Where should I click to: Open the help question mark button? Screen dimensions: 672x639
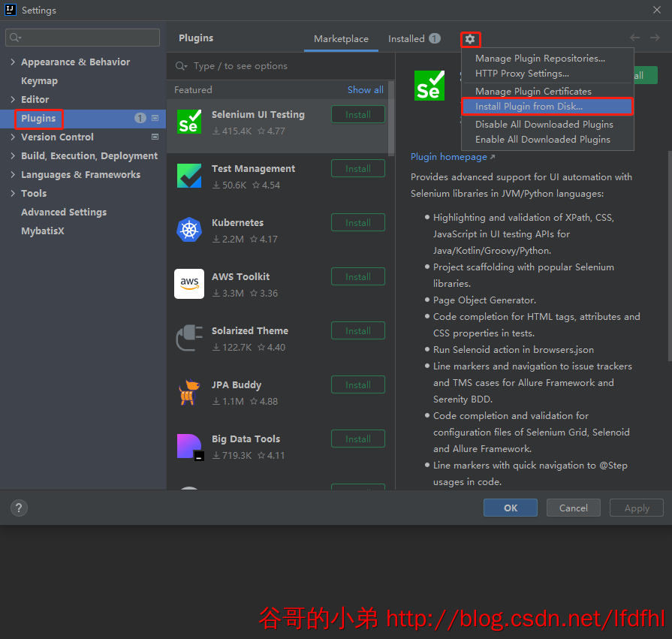click(19, 508)
